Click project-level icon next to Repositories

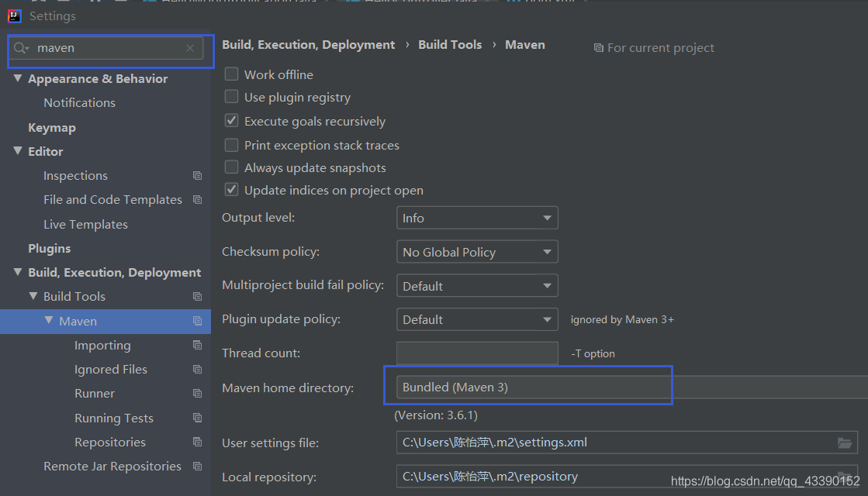197,442
